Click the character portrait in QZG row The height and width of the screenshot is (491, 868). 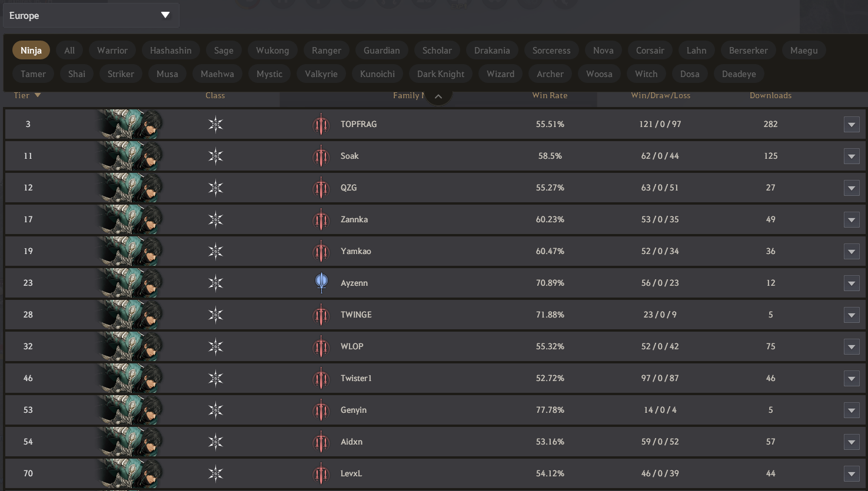pos(129,188)
